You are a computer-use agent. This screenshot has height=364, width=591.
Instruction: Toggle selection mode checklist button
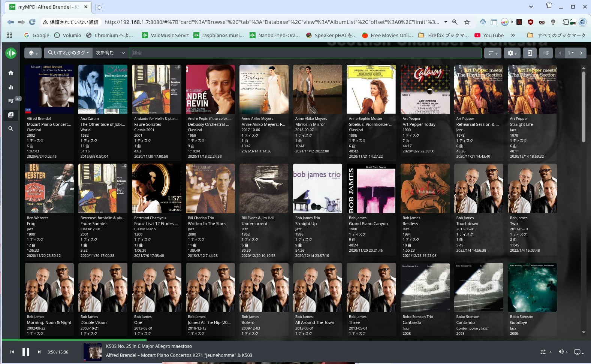pos(546,53)
